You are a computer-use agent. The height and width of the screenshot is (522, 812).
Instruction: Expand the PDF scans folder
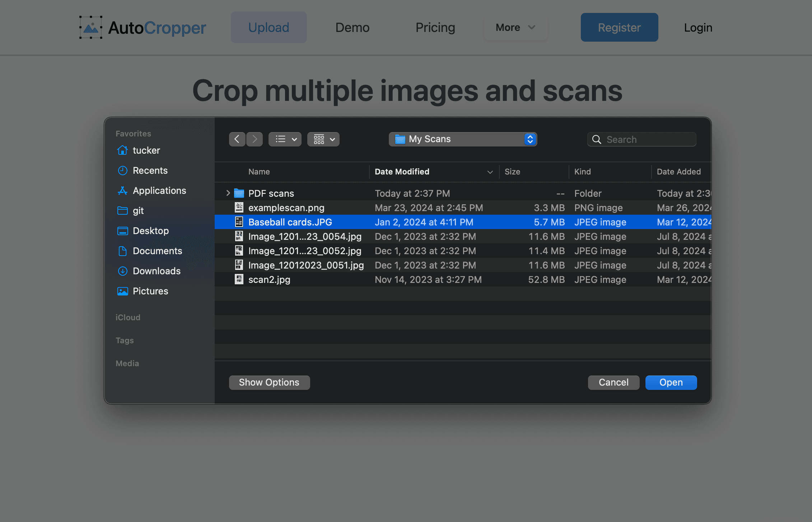(x=228, y=193)
